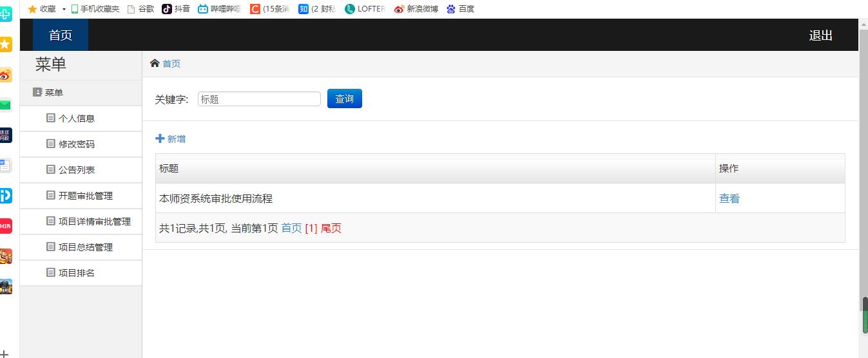Open 公告列表 menu item
868x358 pixels.
click(x=81, y=170)
